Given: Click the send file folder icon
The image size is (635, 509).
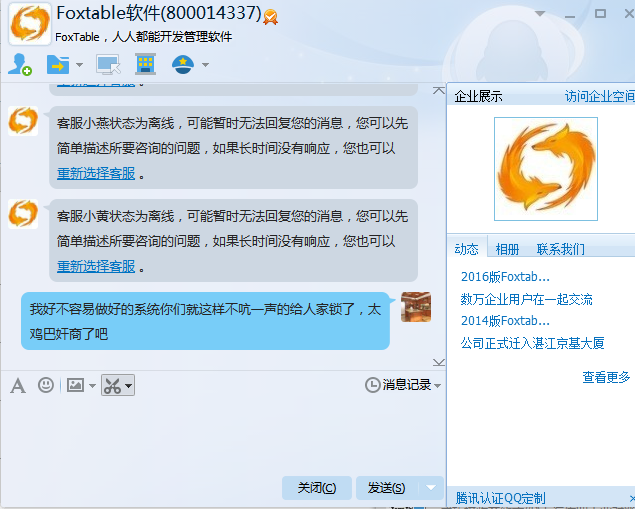Looking at the screenshot, I should (58, 64).
